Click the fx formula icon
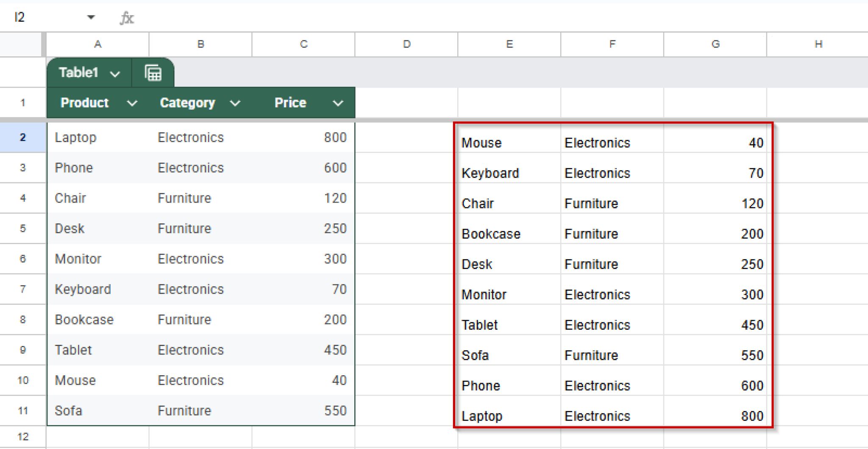868x449 pixels. (128, 17)
